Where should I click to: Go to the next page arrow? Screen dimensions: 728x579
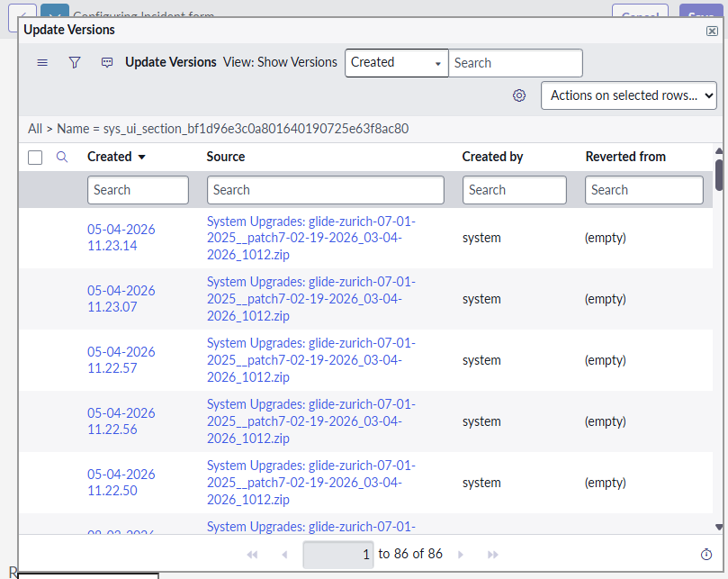click(461, 555)
